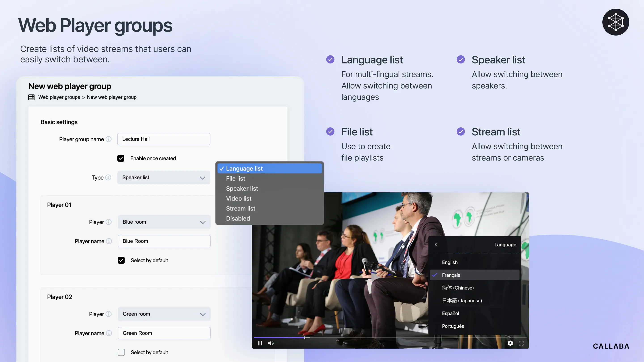The width and height of the screenshot is (644, 362).
Task: Choose Japanese in video language menu
Action: click(x=475, y=301)
